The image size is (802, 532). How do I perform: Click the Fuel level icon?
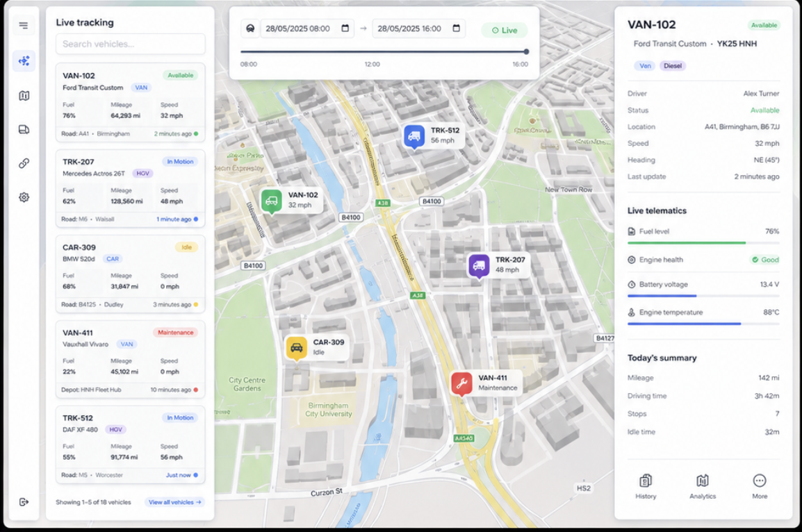[x=632, y=231]
